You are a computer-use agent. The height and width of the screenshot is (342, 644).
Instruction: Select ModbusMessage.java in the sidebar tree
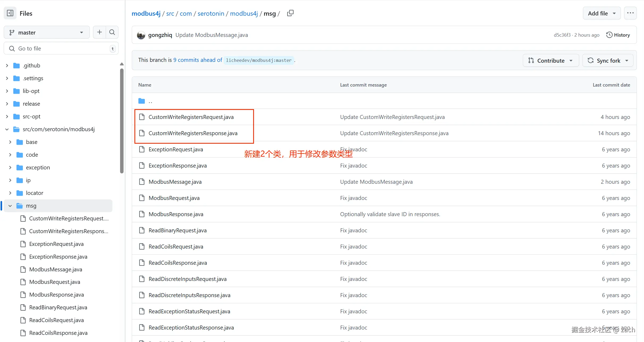pyautogui.click(x=56, y=270)
